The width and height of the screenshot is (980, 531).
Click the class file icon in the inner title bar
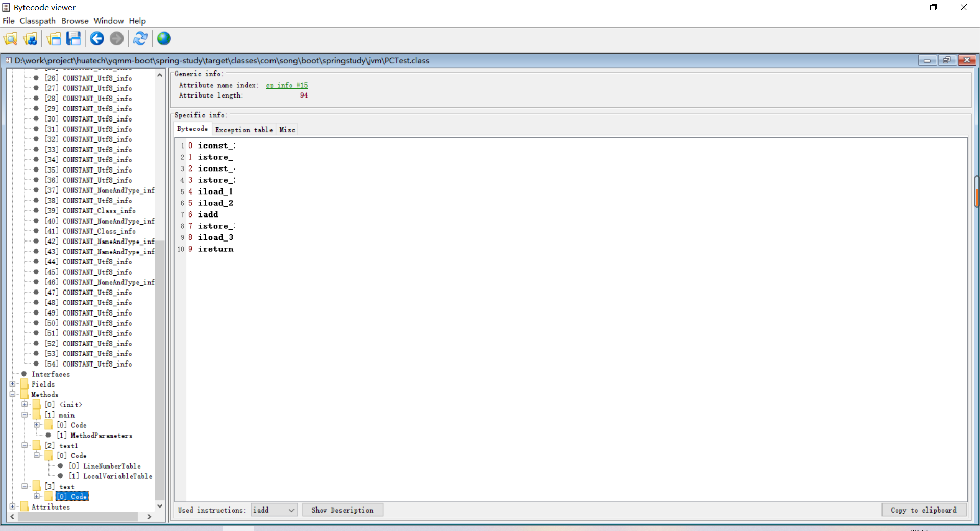[x=8, y=60]
